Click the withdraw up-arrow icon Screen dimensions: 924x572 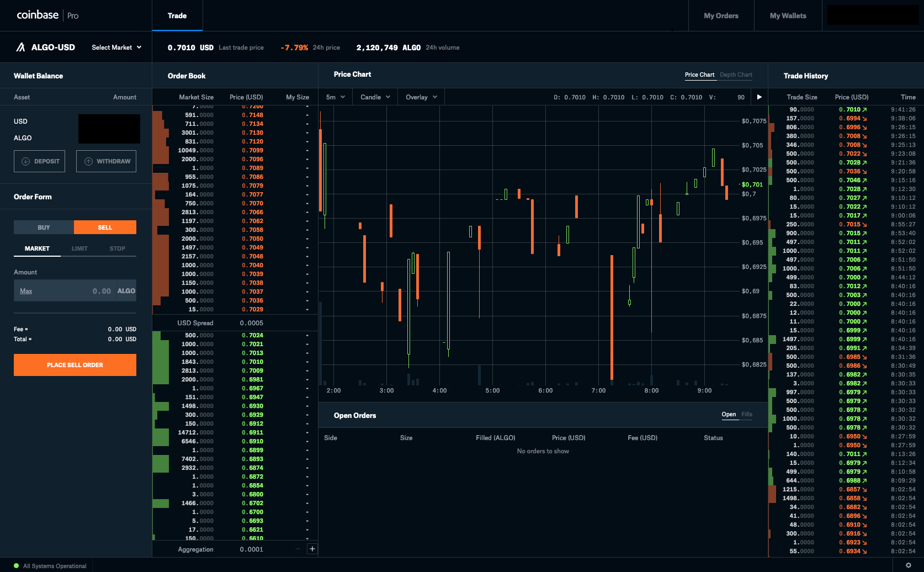tap(88, 161)
